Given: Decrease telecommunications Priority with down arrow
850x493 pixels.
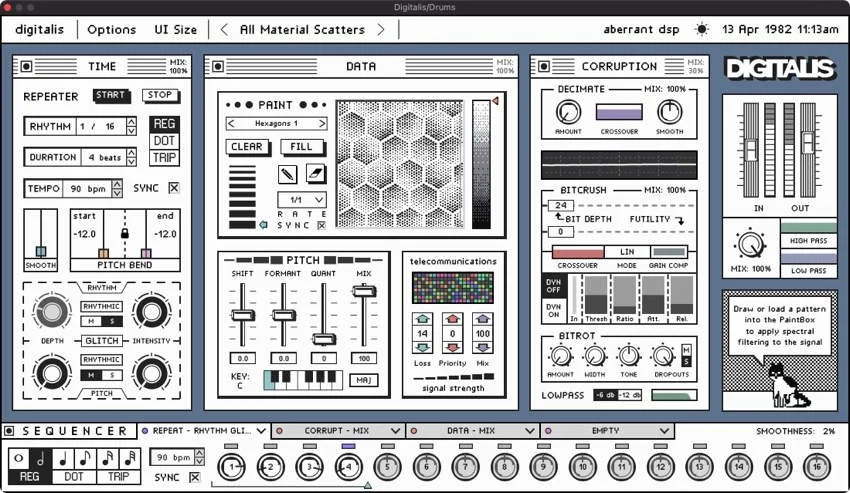Looking at the screenshot, I should [453, 348].
